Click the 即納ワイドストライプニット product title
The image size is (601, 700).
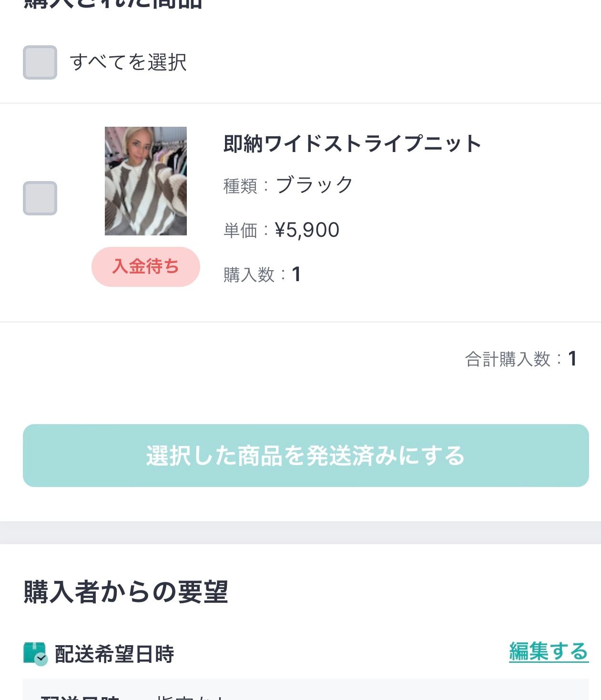(x=352, y=144)
